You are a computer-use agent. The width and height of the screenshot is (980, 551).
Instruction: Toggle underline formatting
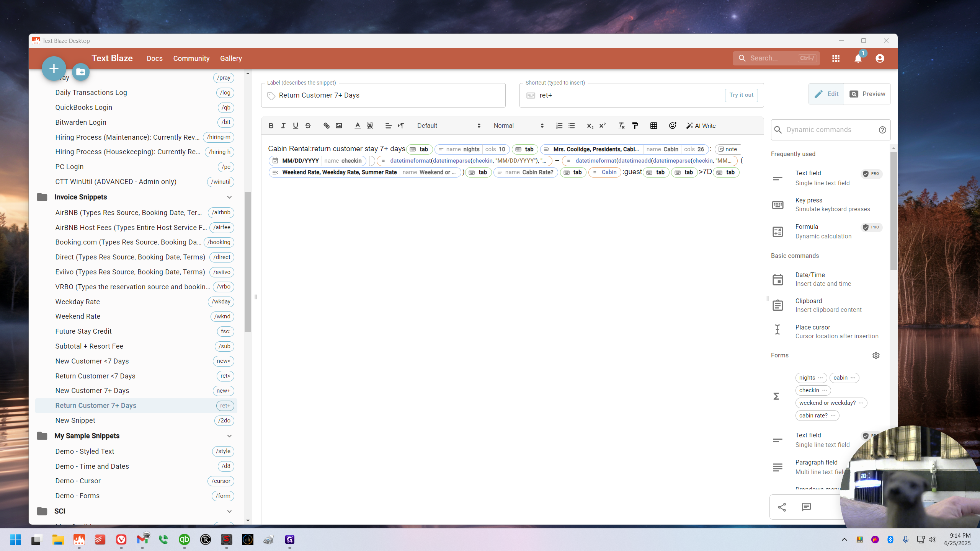(296, 126)
